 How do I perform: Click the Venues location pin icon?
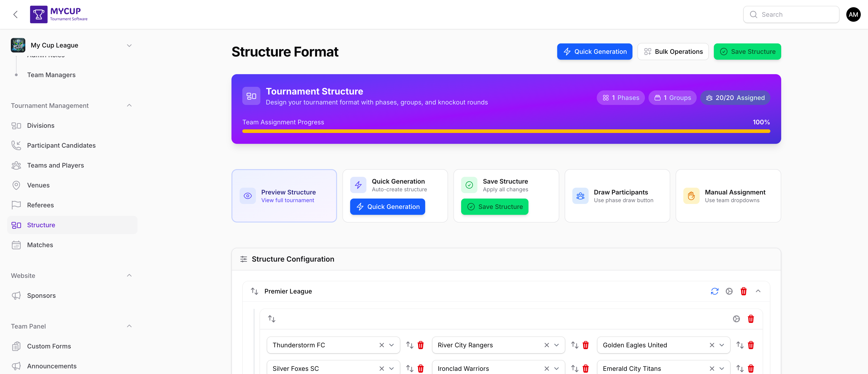pos(17,185)
